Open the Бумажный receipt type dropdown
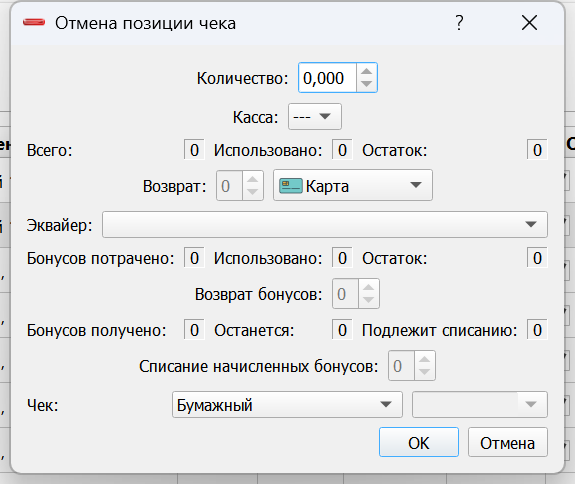This screenshot has height=484, width=575. coord(288,404)
